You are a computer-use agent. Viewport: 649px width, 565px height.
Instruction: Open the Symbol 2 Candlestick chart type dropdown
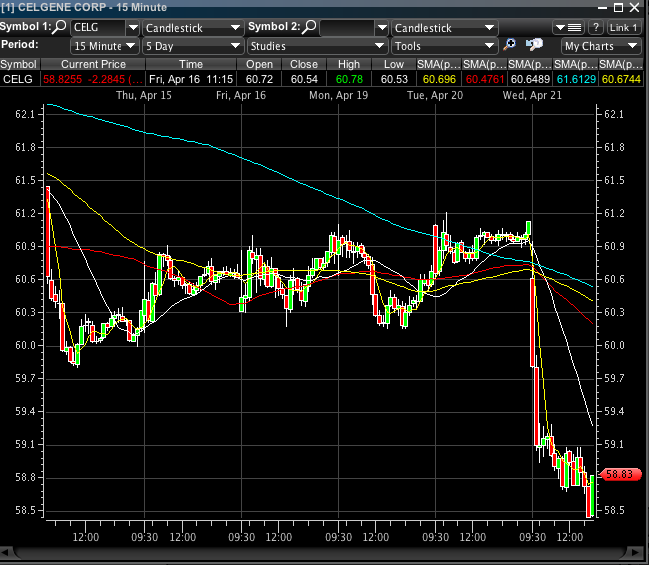coord(441,27)
